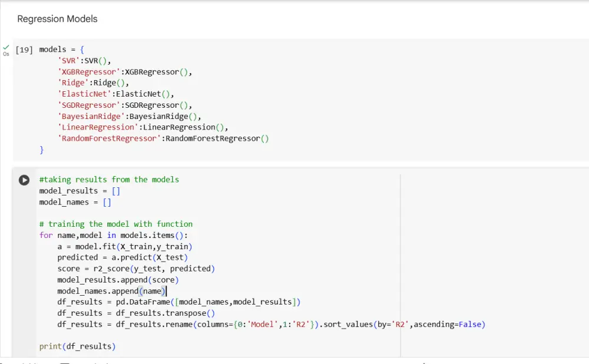Click the LinearRegression() entry line

tap(143, 128)
